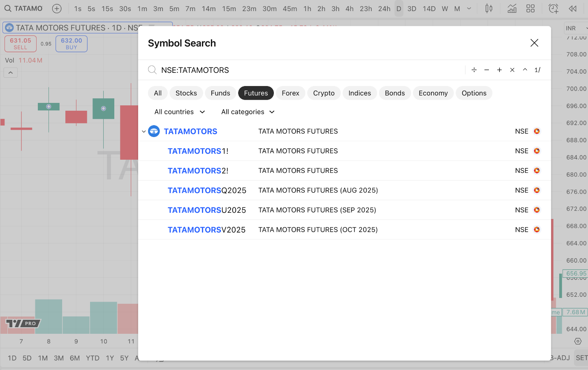Screen dimensions: 588x370
Task: Click the caret power operator icon
Action: 525,70
